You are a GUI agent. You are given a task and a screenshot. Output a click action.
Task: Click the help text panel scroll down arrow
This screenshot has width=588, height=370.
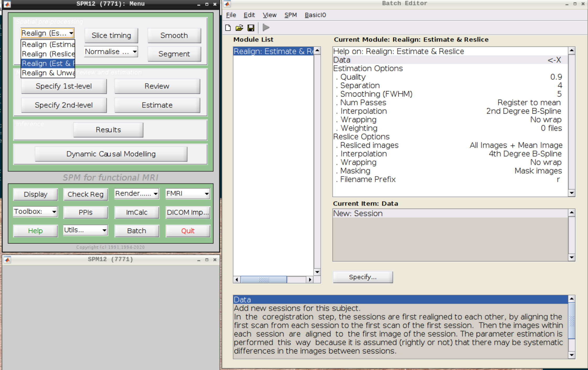click(572, 355)
